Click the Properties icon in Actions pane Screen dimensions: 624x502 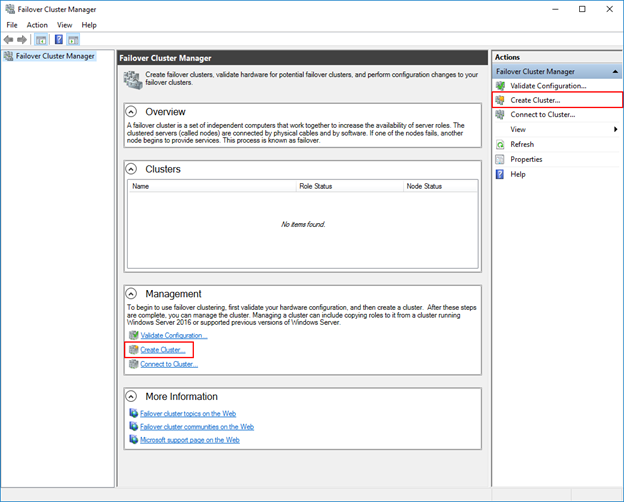coord(500,160)
